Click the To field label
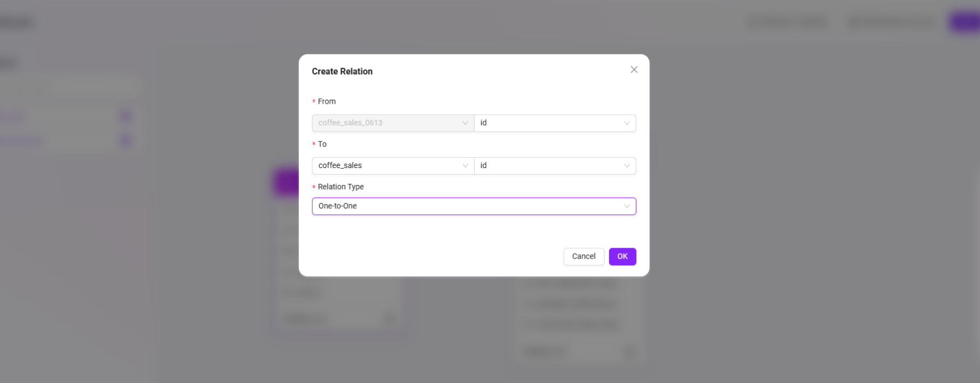 (322, 144)
